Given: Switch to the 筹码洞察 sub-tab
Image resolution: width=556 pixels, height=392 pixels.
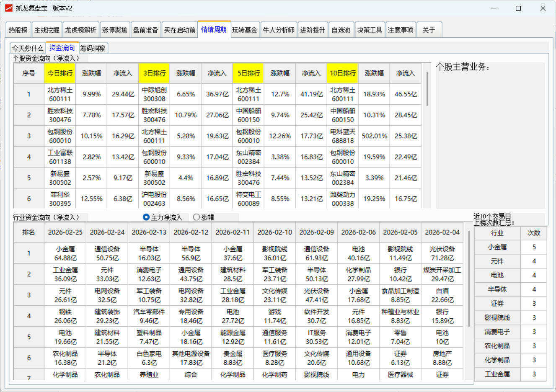Looking at the screenshot, I should click(93, 48).
